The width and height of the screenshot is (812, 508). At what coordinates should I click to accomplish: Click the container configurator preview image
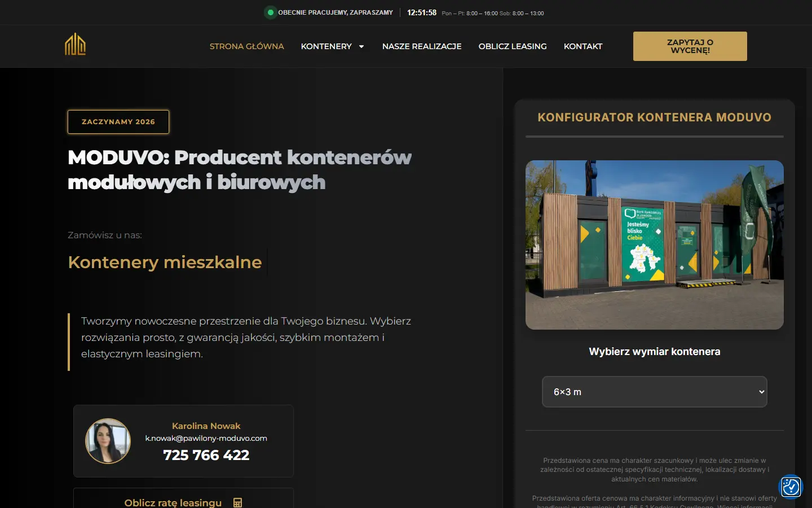tap(655, 245)
